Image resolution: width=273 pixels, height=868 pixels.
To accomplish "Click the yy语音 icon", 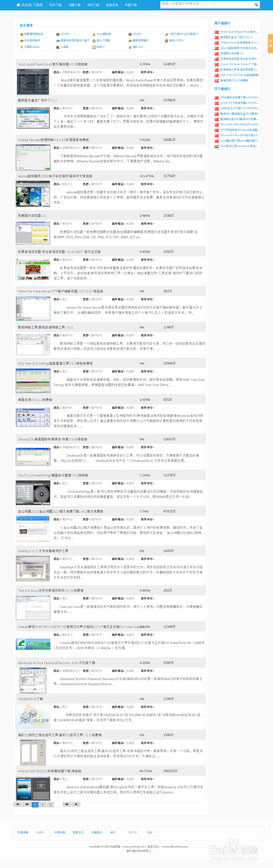I will tap(58, 47).
